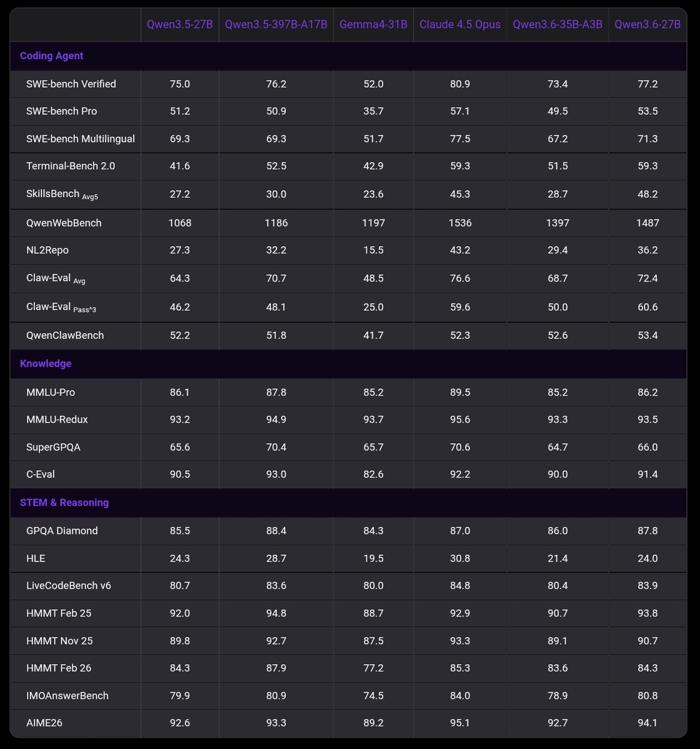700x749 pixels.
Task: Select 94.8 in the HMMT Feb 25 row
Action: pos(276,614)
